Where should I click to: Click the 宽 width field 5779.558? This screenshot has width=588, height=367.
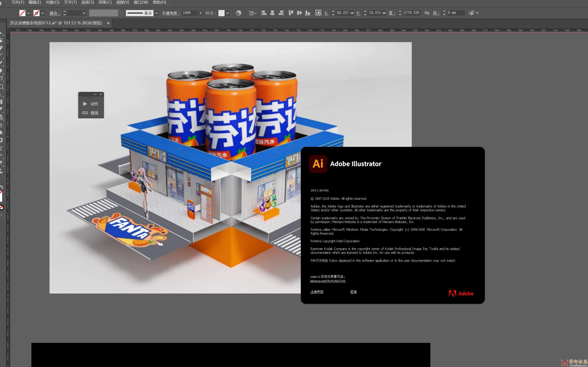[x=412, y=13]
